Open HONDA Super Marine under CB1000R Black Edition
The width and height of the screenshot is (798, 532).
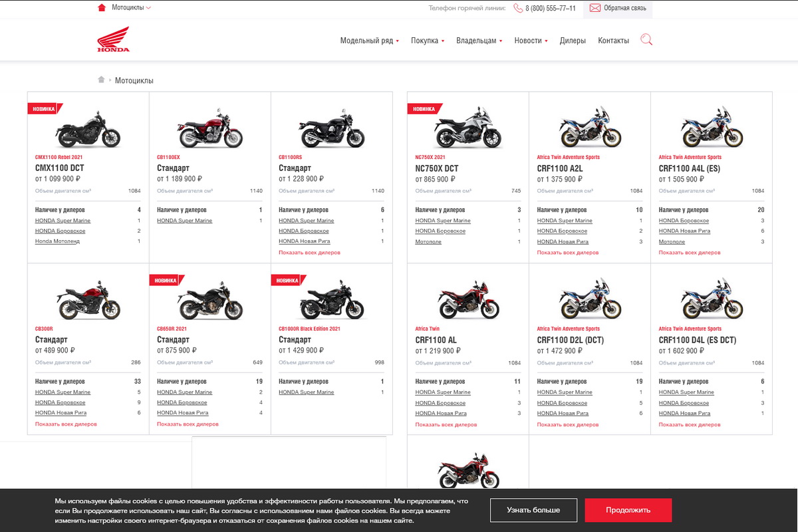(x=307, y=392)
